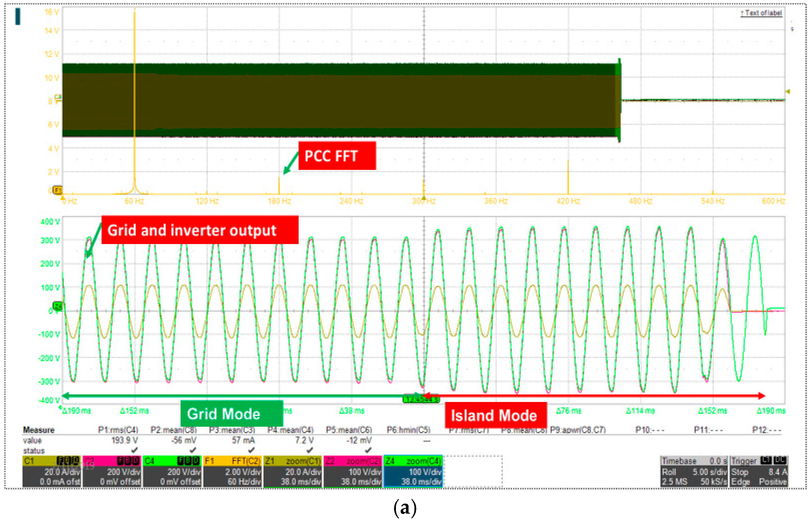Click the P9 apwr(C8,C7) measurement header

[x=577, y=430]
